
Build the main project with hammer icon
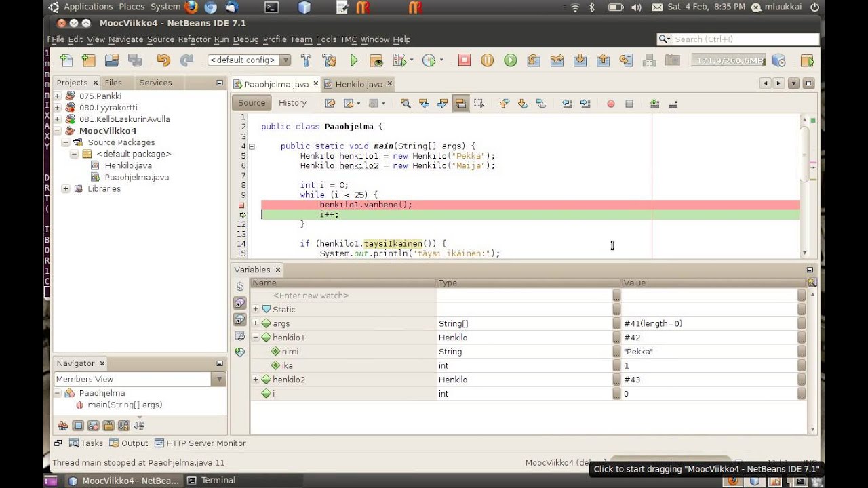(306, 60)
